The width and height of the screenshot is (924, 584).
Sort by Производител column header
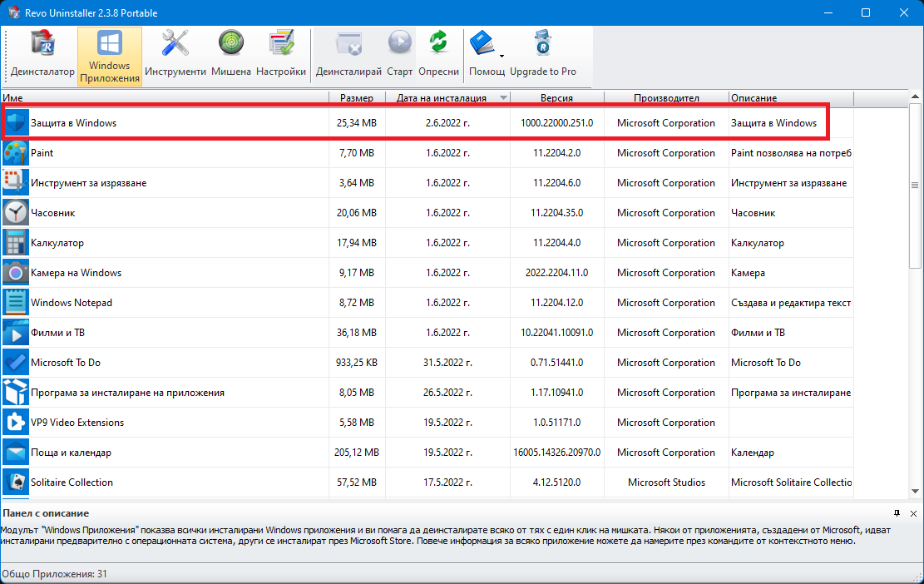[666, 98]
